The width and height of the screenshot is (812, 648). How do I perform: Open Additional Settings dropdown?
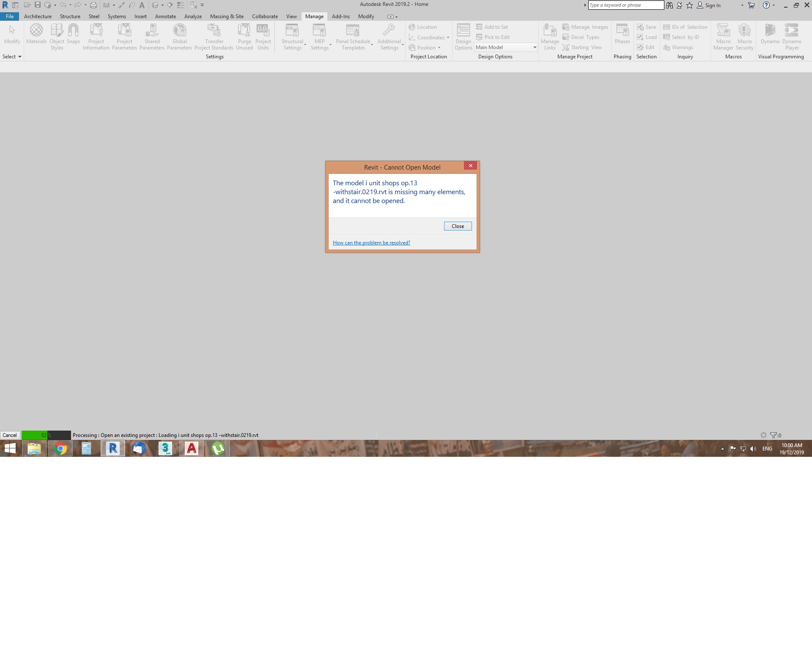coord(390,36)
